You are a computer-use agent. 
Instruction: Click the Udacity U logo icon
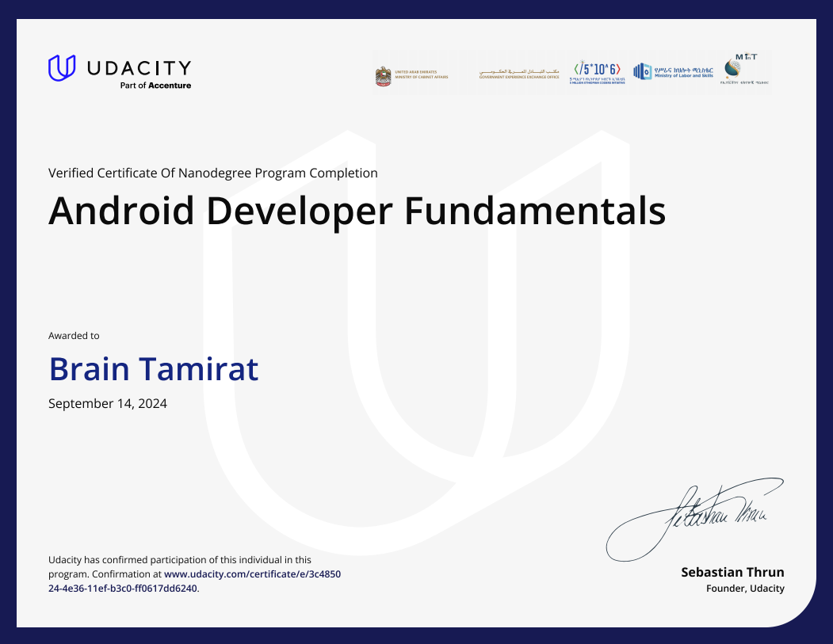click(x=62, y=68)
